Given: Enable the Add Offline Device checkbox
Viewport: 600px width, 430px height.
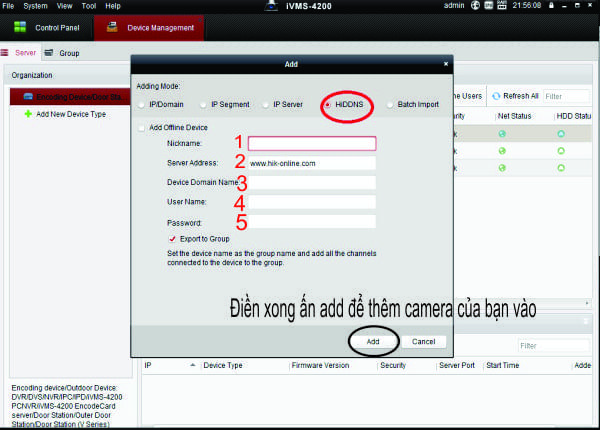Looking at the screenshot, I should click(x=142, y=128).
